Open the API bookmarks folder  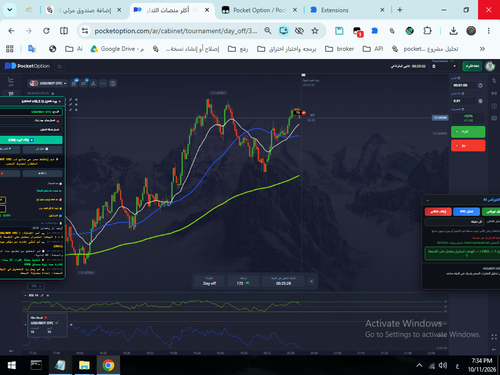373,49
